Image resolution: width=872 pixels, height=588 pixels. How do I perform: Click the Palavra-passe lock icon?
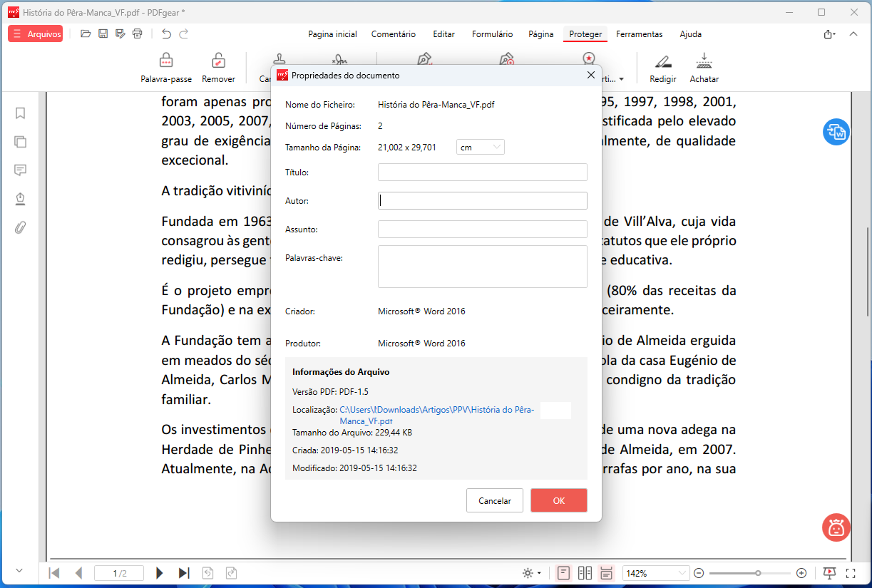(166, 61)
